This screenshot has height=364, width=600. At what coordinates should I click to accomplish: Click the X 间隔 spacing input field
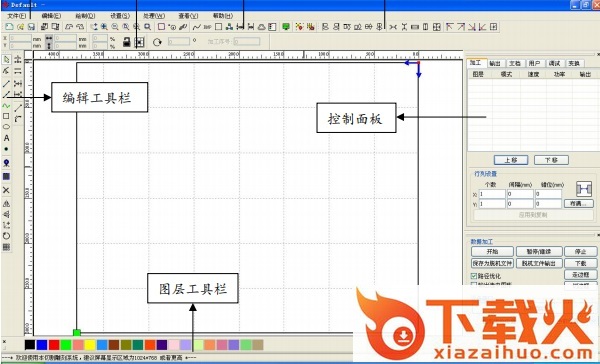(520, 194)
